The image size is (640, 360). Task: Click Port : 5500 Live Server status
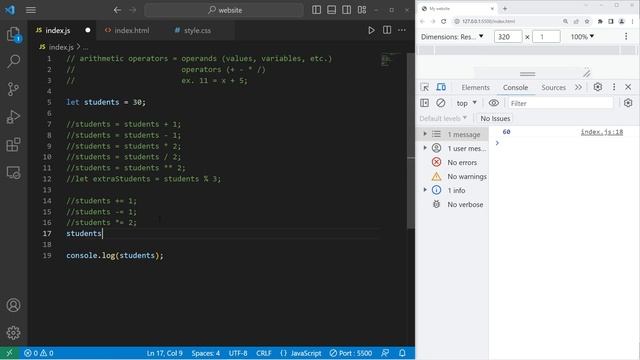click(351, 353)
